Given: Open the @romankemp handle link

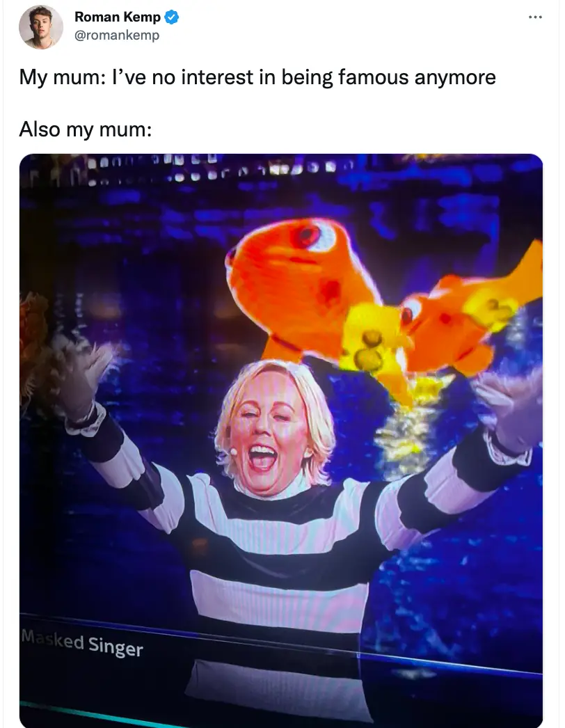Looking at the screenshot, I should pyautogui.click(x=117, y=35).
